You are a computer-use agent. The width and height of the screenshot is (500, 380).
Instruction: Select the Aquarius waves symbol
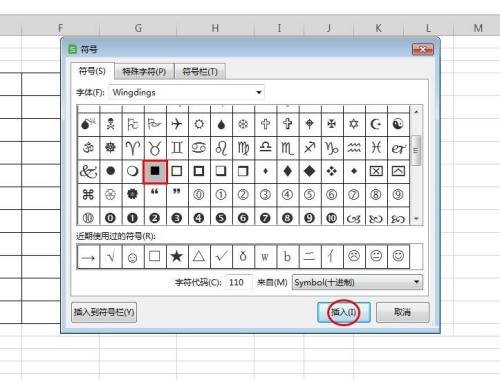coord(354,148)
